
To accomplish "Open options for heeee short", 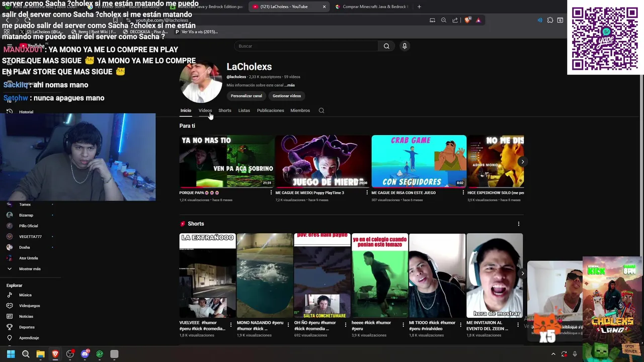I will tap(403, 325).
